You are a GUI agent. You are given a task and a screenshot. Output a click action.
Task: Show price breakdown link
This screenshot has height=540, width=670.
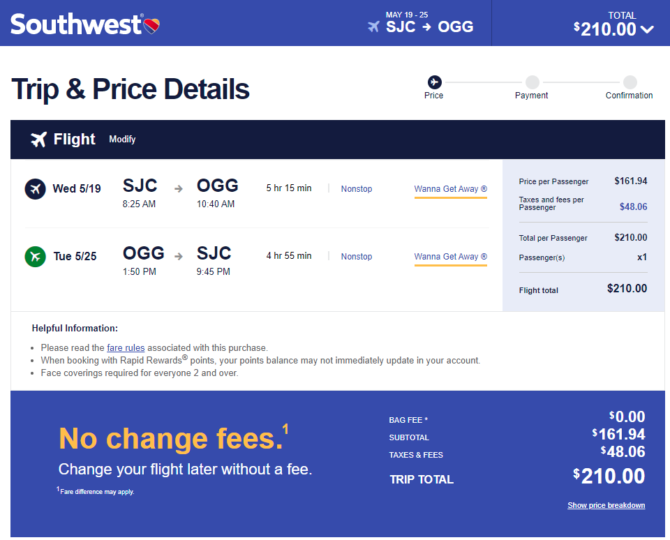[606, 505]
